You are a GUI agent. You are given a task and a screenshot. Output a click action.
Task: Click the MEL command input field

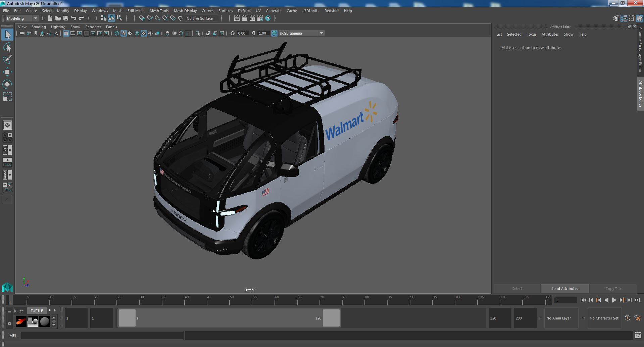(102, 336)
